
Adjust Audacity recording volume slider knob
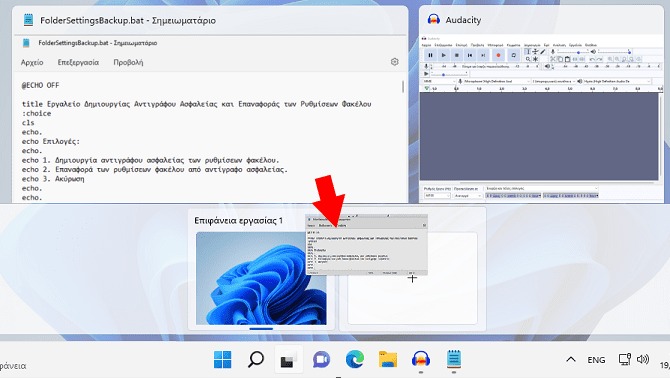pos(579,53)
